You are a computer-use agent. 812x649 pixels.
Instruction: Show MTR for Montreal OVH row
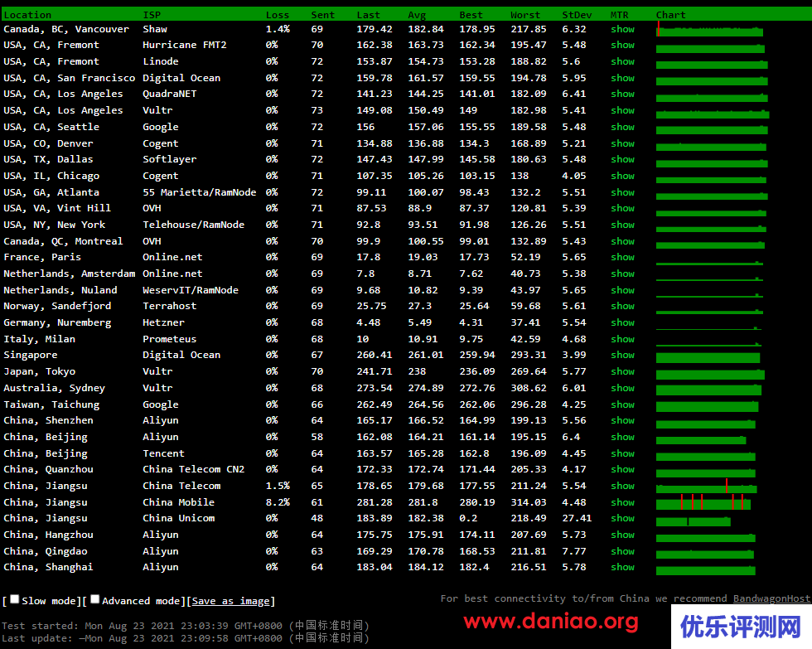click(x=622, y=241)
